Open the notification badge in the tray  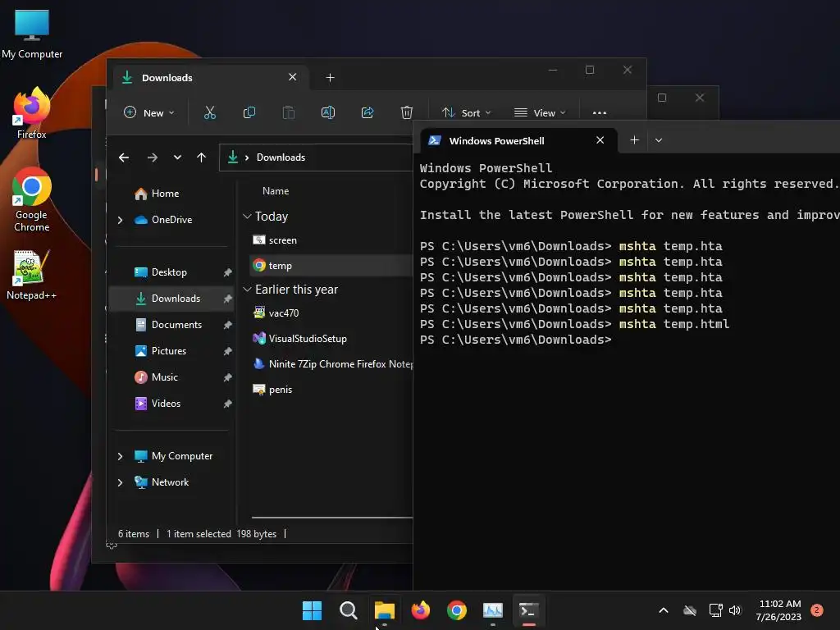(x=817, y=610)
